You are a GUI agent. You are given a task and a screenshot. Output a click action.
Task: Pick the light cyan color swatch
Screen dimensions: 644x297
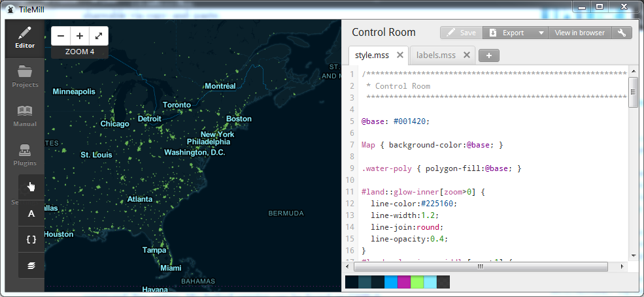coord(430,282)
